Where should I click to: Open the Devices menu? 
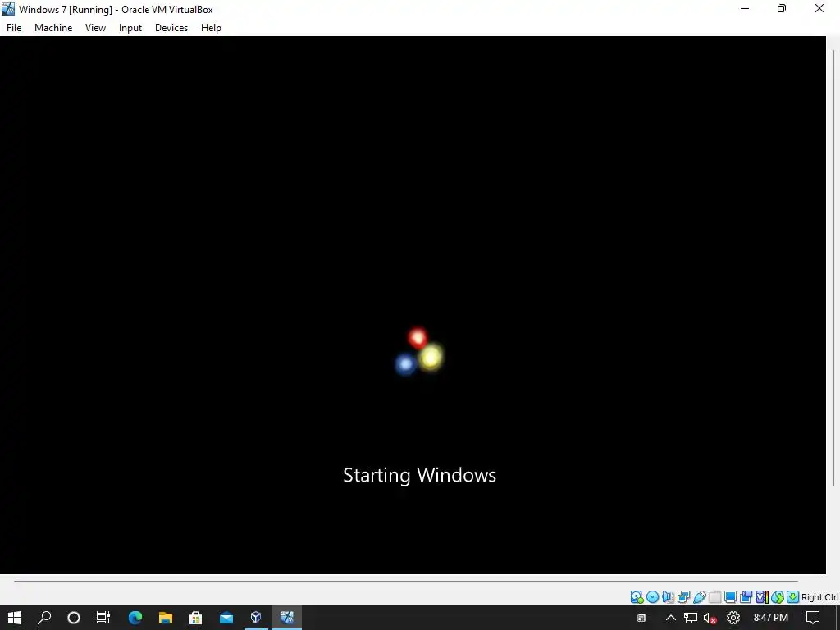tap(171, 28)
